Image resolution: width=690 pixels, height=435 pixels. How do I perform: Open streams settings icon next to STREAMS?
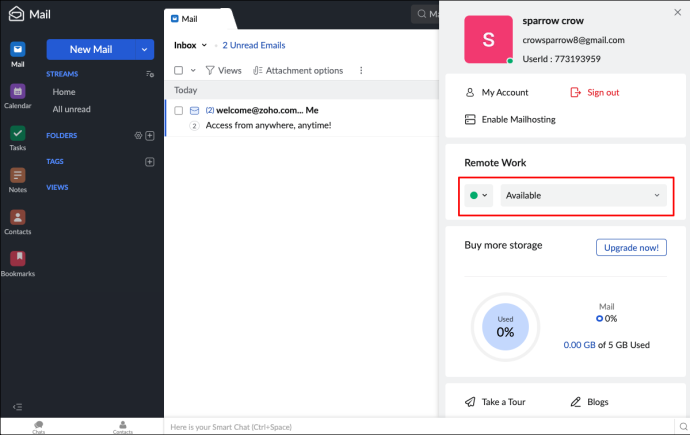tap(150, 74)
